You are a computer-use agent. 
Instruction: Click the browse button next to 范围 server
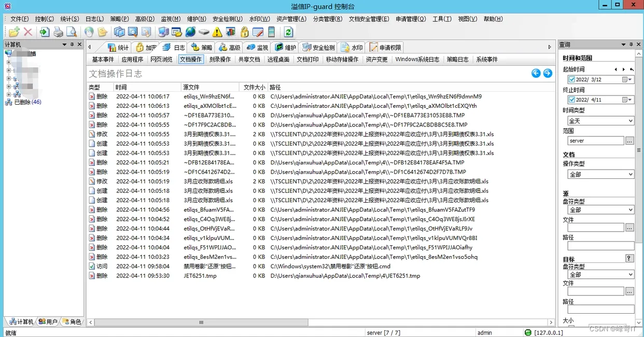629,141
